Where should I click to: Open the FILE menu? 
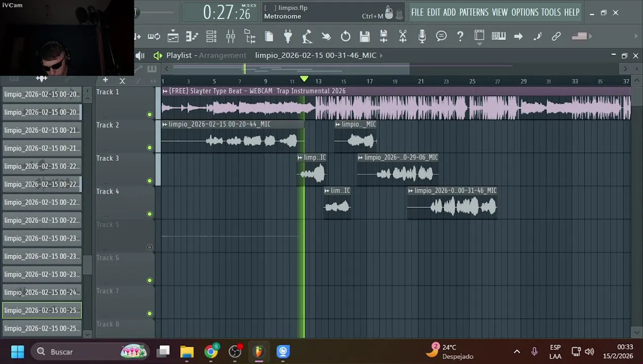pyautogui.click(x=417, y=12)
